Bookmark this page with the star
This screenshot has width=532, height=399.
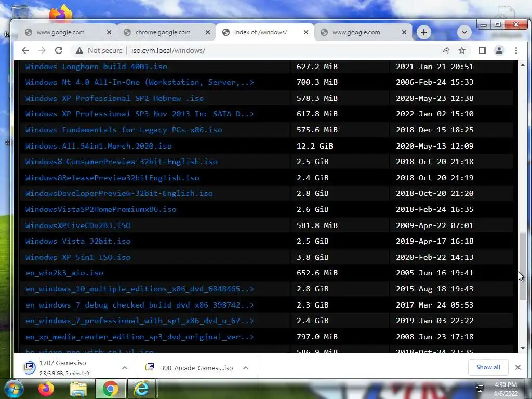click(x=462, y=50)
